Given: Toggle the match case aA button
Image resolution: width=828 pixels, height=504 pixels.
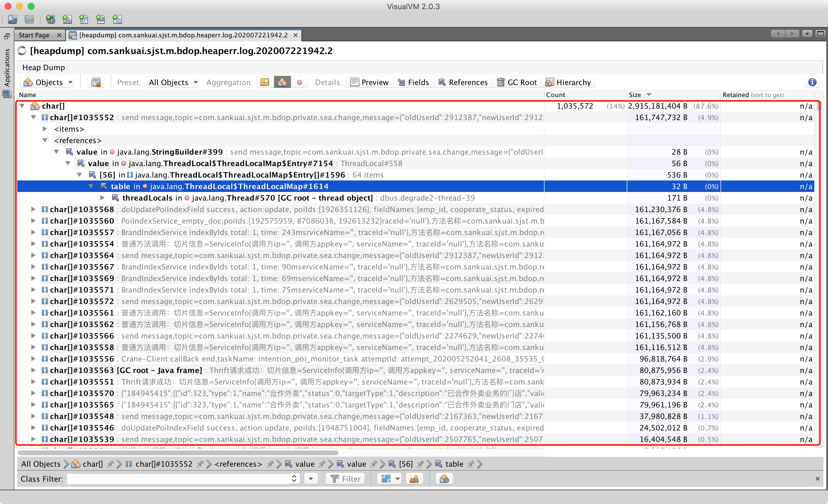Looking at the screenshot, I should (x=414, y=478).
